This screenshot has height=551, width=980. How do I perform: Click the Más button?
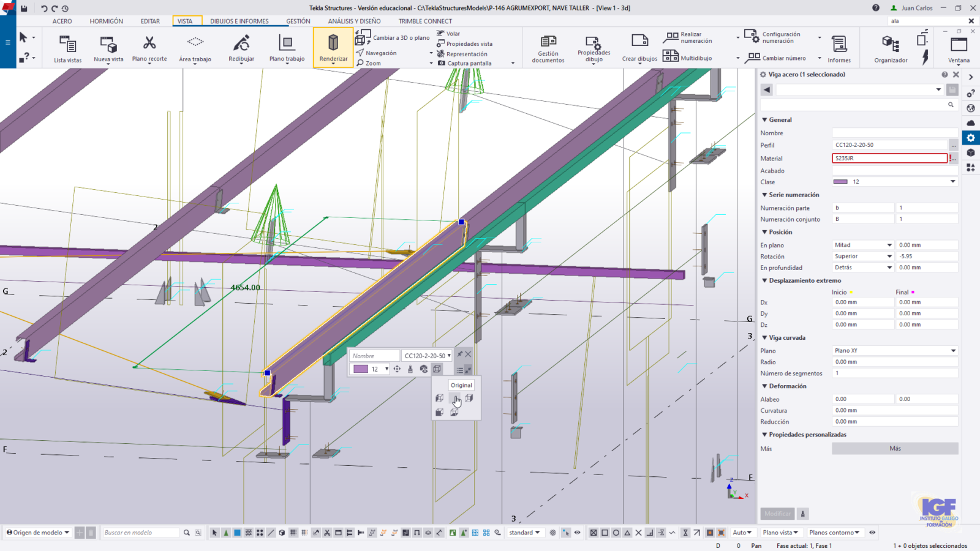click(894, 449)
